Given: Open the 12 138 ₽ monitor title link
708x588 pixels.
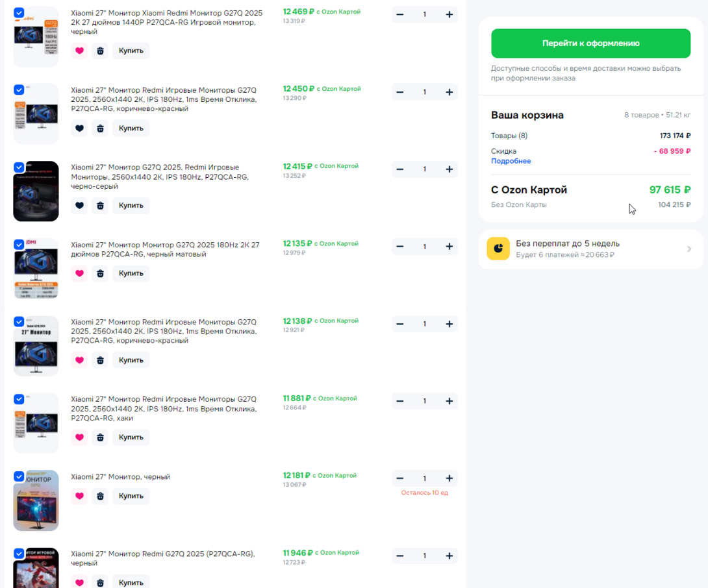Looking at the screenshot, I should pos(164,331).
